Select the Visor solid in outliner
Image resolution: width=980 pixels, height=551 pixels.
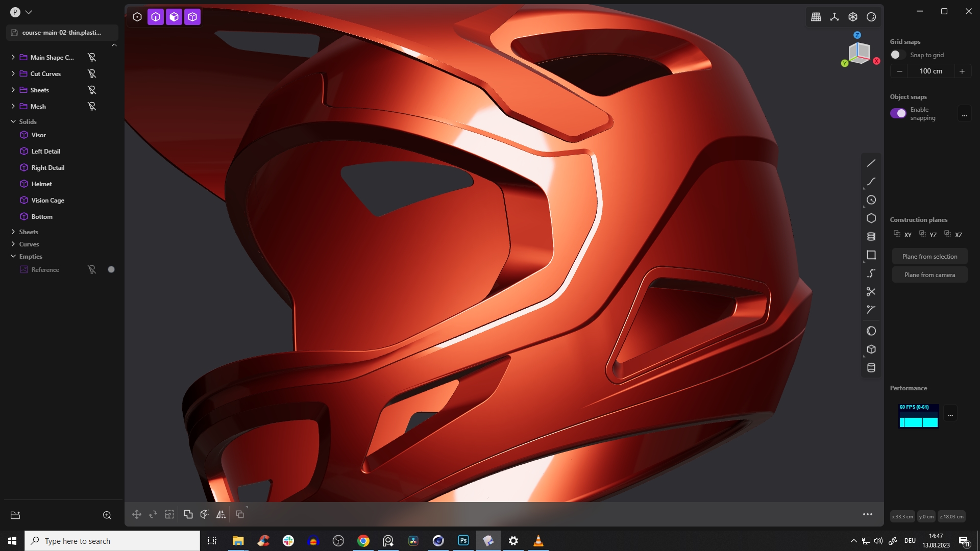click(x=39, y=135)
